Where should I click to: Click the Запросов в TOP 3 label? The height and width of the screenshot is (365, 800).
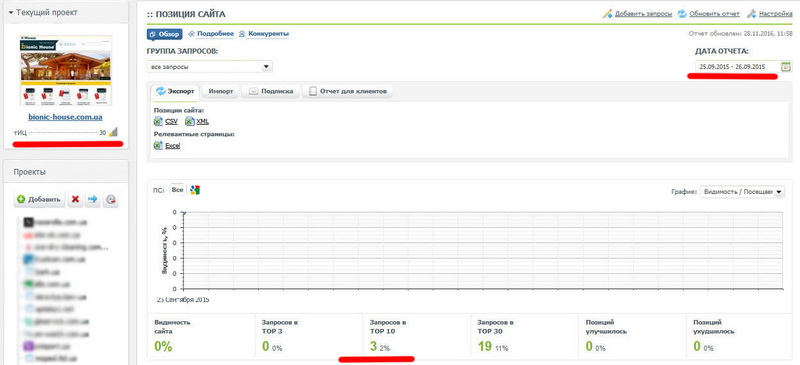[x=280, y=327]
